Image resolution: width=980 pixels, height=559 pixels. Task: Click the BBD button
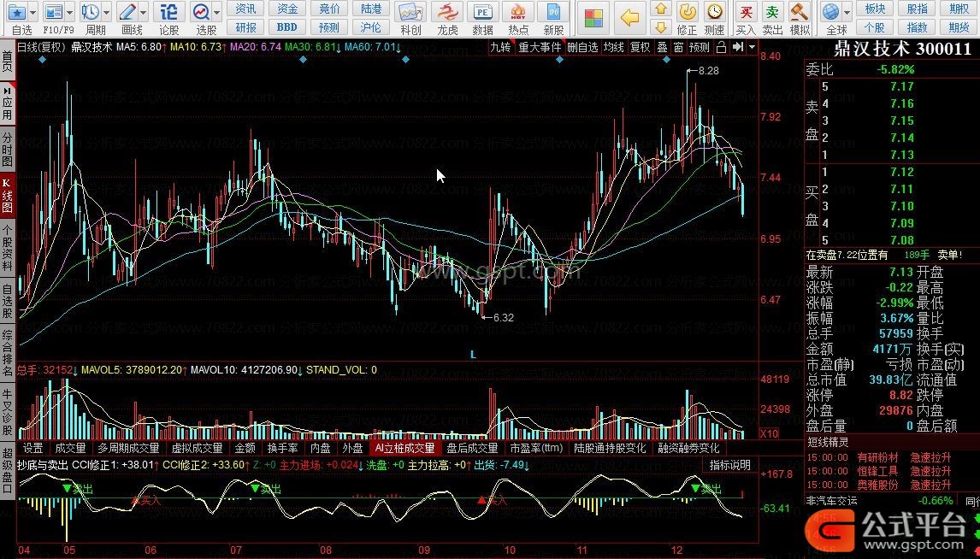click(286, 26)
